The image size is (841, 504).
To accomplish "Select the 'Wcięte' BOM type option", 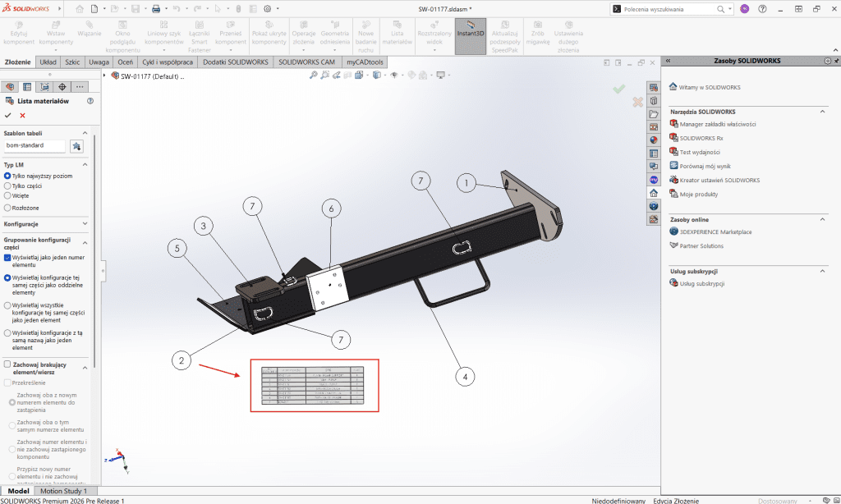I will coord(8,196).
